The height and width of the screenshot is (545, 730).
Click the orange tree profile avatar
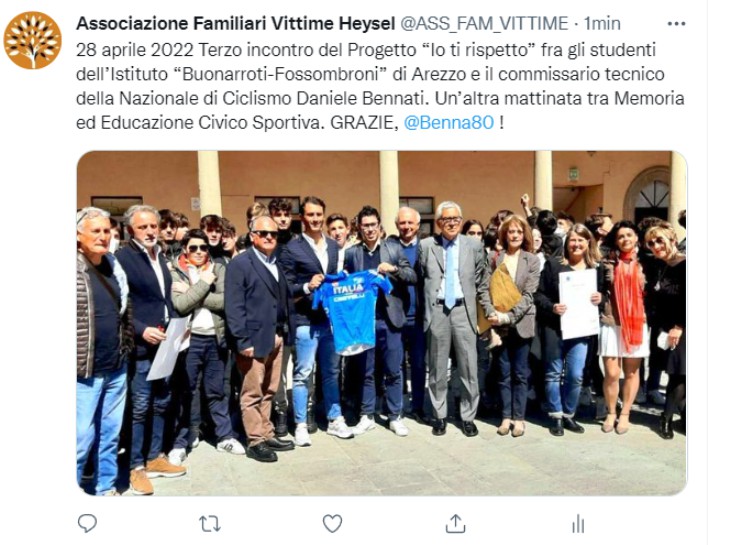tap(33, 40)
